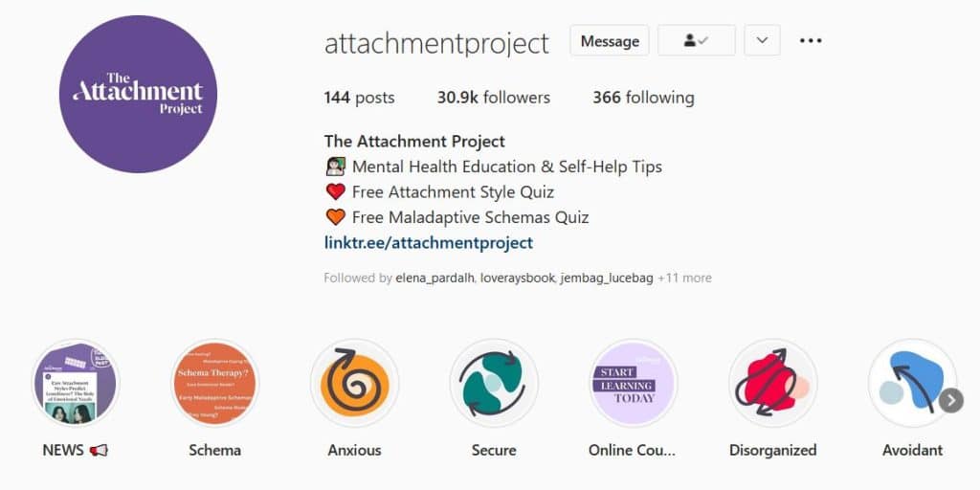The height and width of the screenshot is (490, 980).
Task: View the Anxious spiral highlight
Action: [x=354, y=383]
